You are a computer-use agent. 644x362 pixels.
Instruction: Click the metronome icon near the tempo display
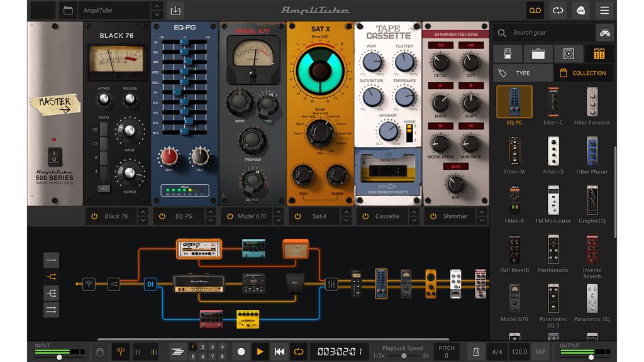(x=476, y=351)
